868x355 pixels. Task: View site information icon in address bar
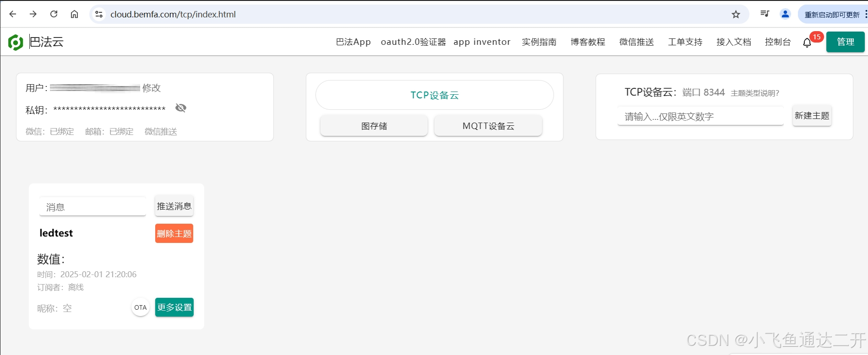pyautogui.click(x=99, y=14)
